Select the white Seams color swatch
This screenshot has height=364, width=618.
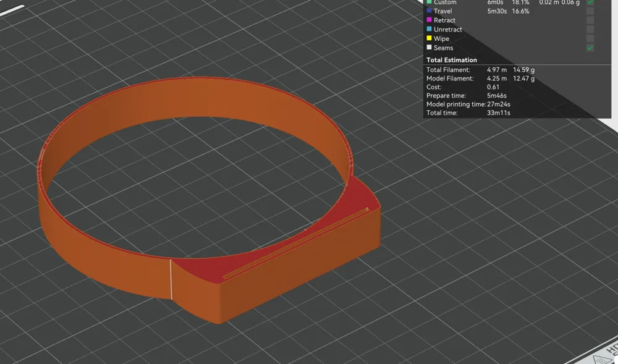click(430, 47)
